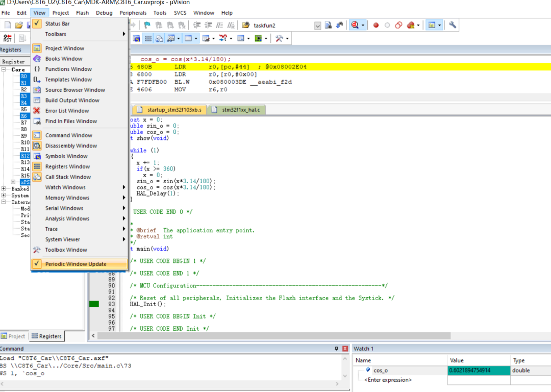Image resolution: width=551 pixels, height=392 pixels.
Task: Click the Kill All Breakpoints icon
Action: pyautogui.click(x=410, y=25)
